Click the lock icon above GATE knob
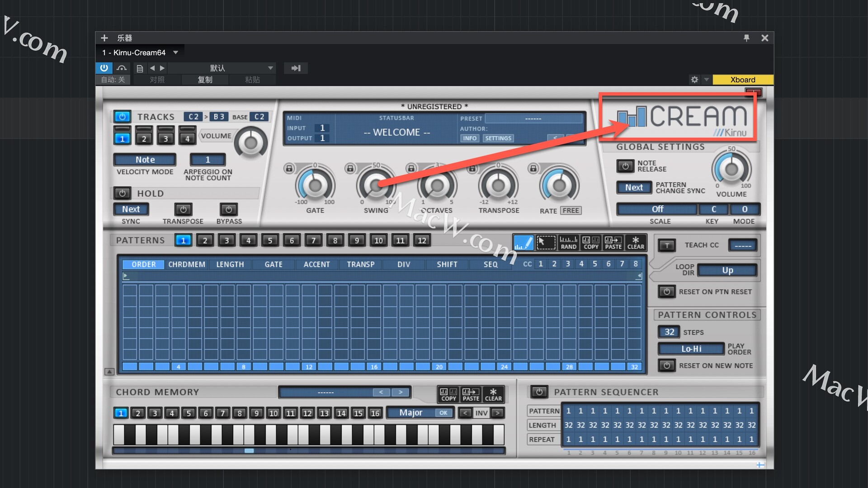The height and width of the screenshot is (488, 868). (289, 169)
